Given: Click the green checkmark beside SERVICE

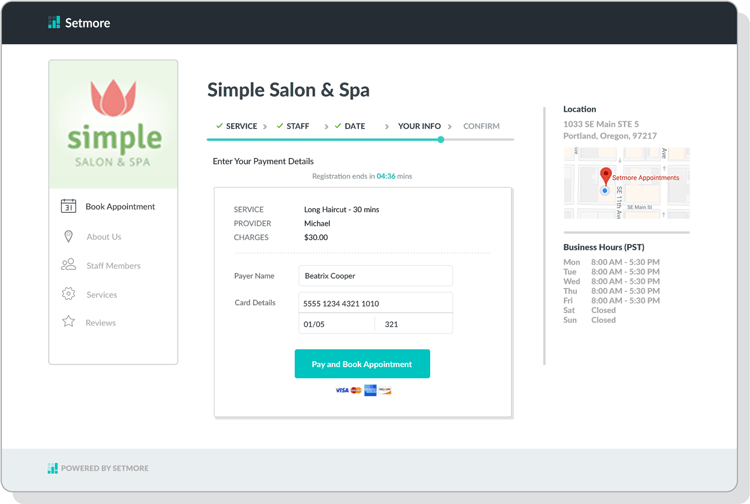Looking at the screenshot, I should [219, 126].
